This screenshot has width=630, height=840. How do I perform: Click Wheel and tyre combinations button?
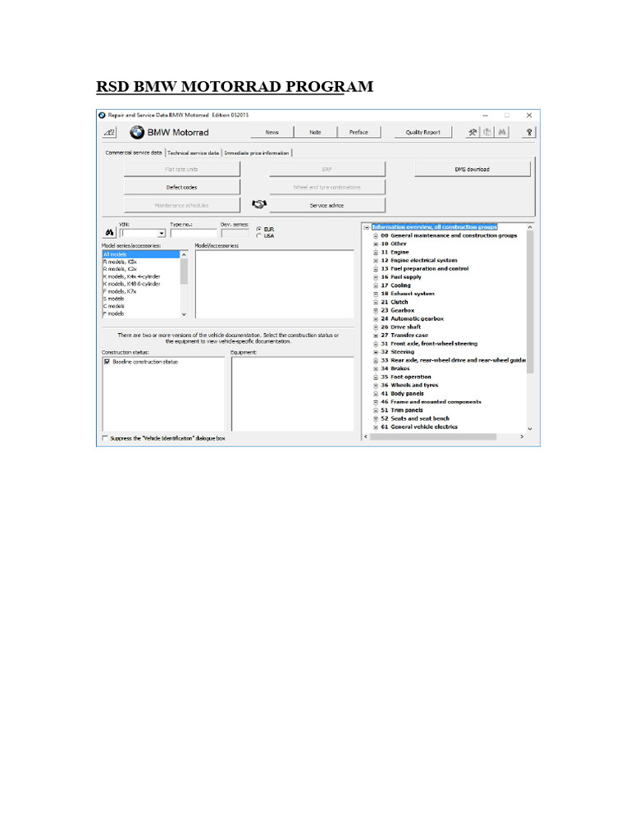pyautogui.click(x=326, y=188)
